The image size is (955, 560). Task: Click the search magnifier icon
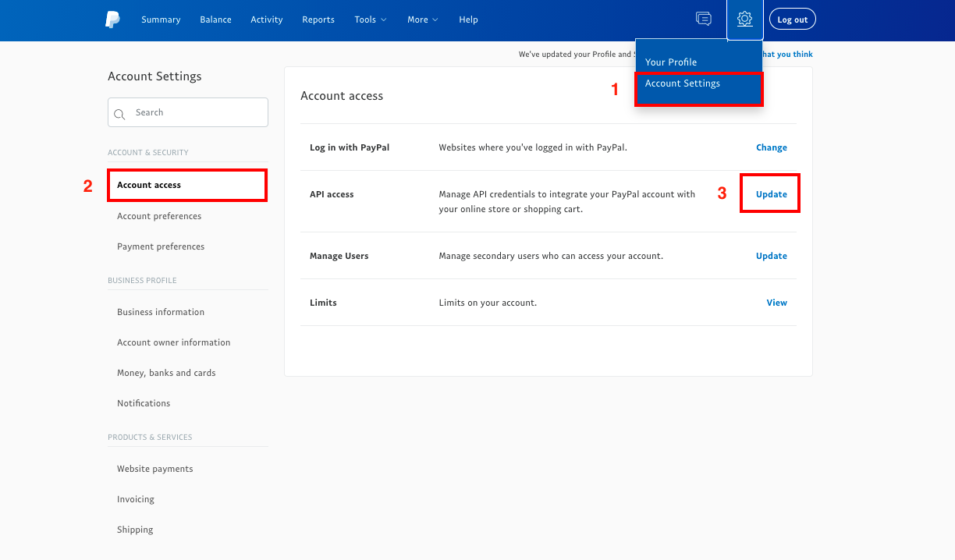coord(119,114)
